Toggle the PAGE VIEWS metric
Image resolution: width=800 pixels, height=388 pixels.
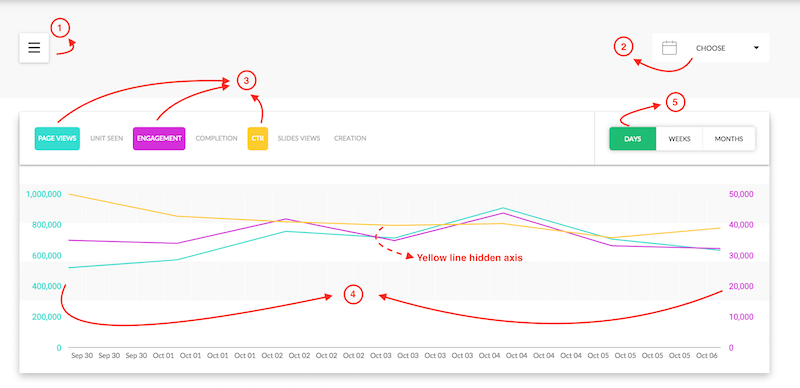[57, 138]
